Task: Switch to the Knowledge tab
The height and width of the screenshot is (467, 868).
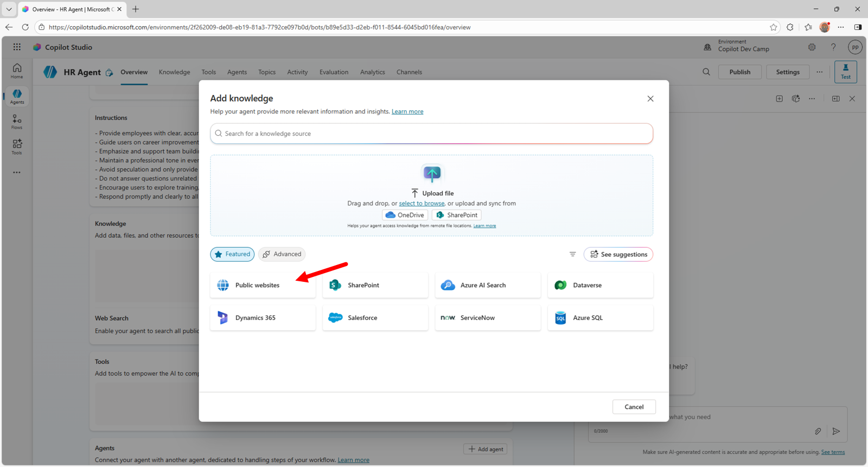Action: tap(174, 72)
